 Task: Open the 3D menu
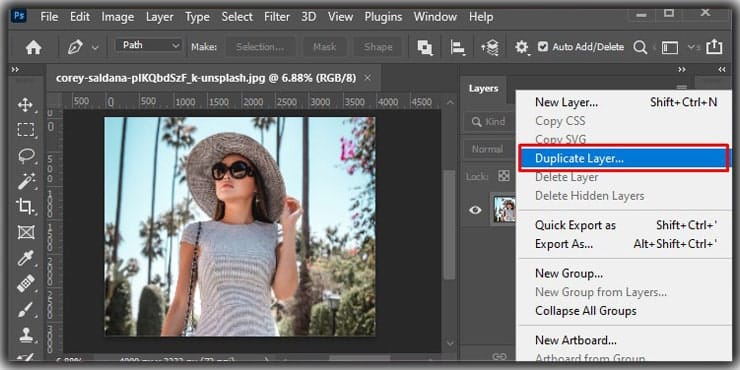click(x=308, y=17)
